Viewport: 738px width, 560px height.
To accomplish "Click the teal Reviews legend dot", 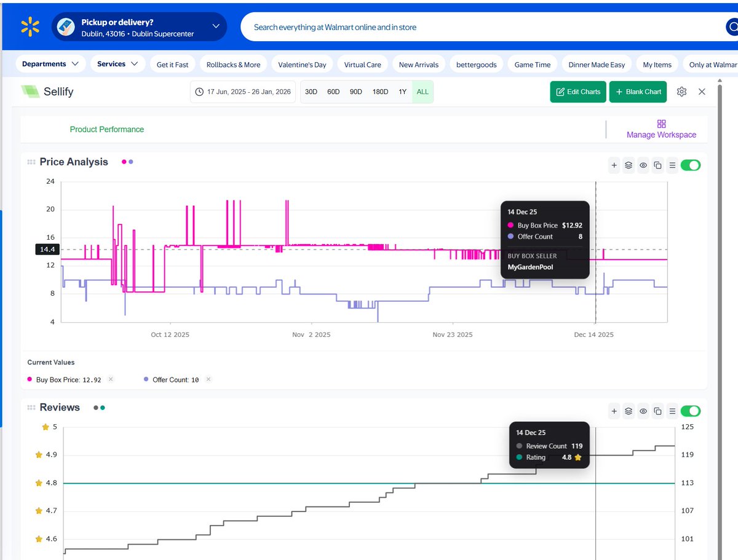I will click(103, 407).
